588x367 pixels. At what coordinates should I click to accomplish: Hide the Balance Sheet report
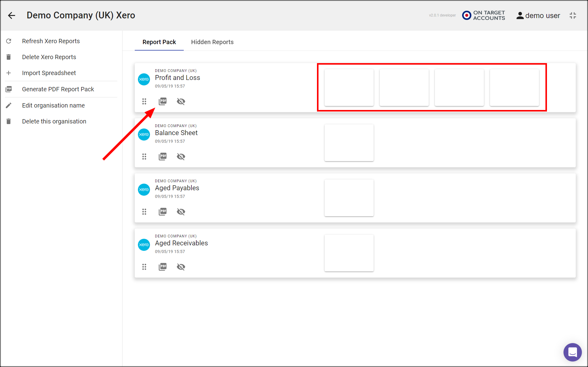[x=181, y=157]
